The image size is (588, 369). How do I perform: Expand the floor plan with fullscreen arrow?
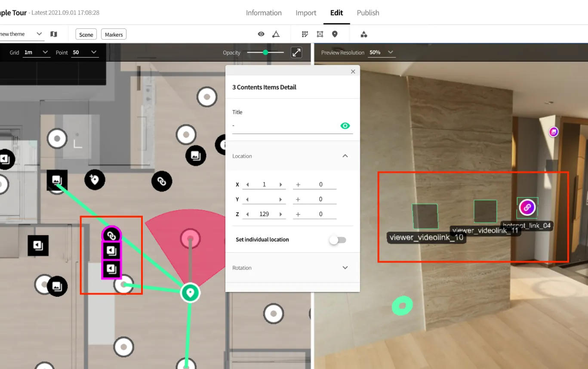(x=296, y=53)
